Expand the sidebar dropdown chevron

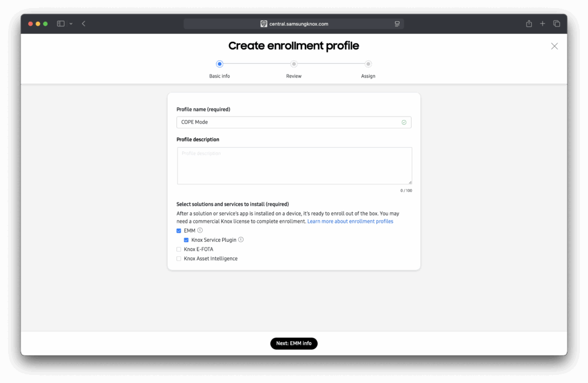[71, 24]
